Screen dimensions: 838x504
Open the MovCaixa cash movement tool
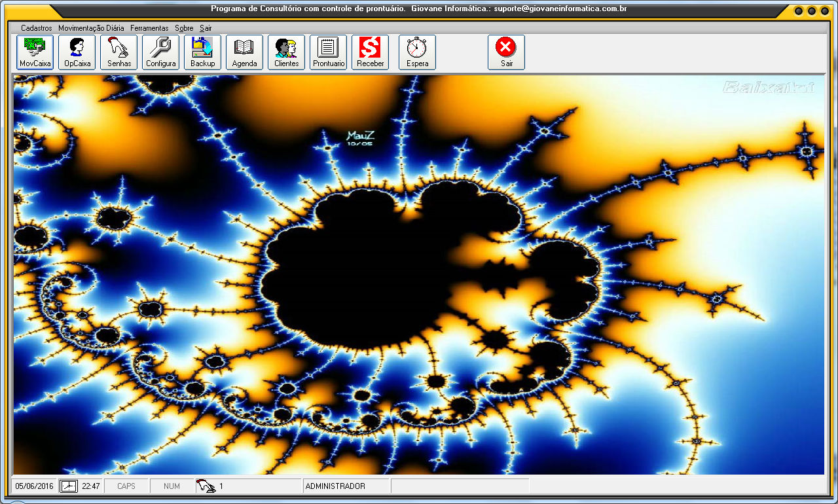pos(35,52)
